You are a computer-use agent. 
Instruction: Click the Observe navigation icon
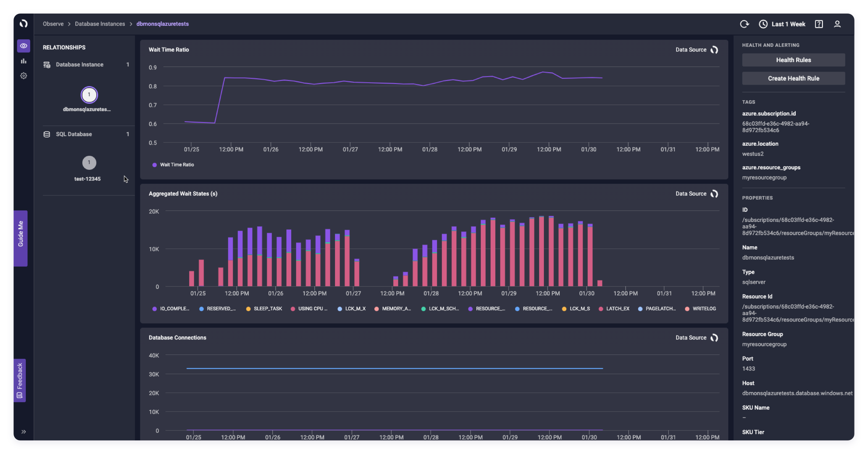pos(23,45)
